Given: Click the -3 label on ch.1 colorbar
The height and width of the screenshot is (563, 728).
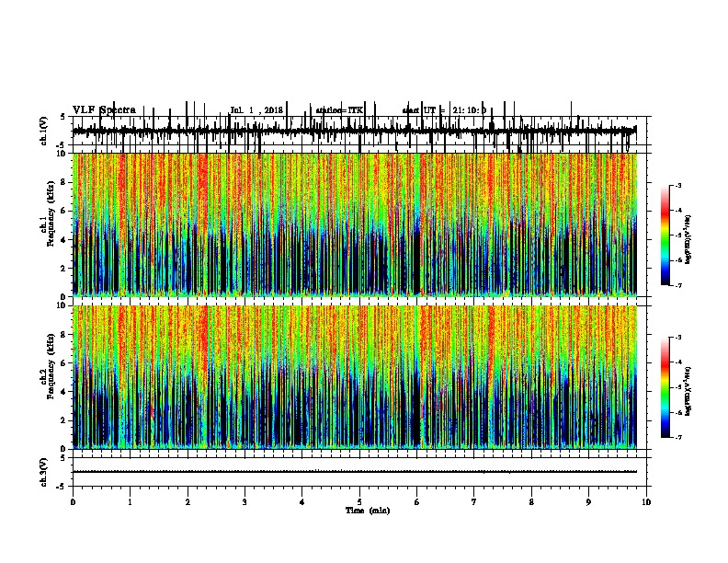Looking at the screenshot, I should pos(678,185).
